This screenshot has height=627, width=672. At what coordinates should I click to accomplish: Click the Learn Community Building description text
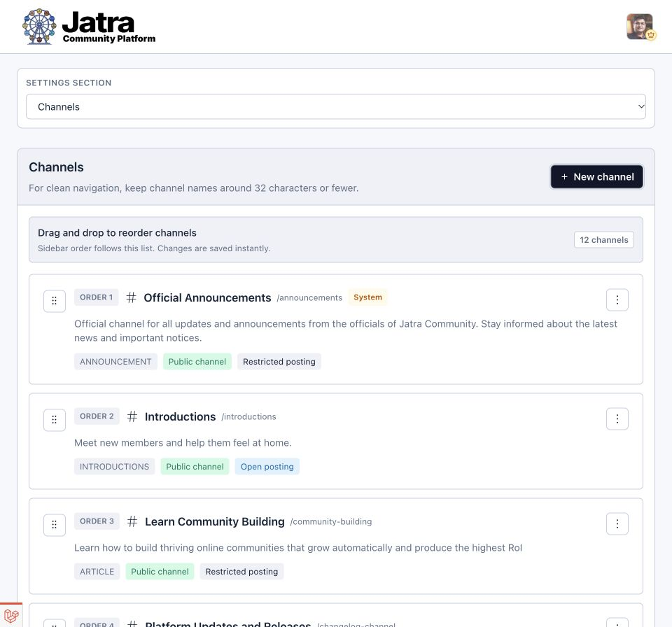click(x=298, y=548)
